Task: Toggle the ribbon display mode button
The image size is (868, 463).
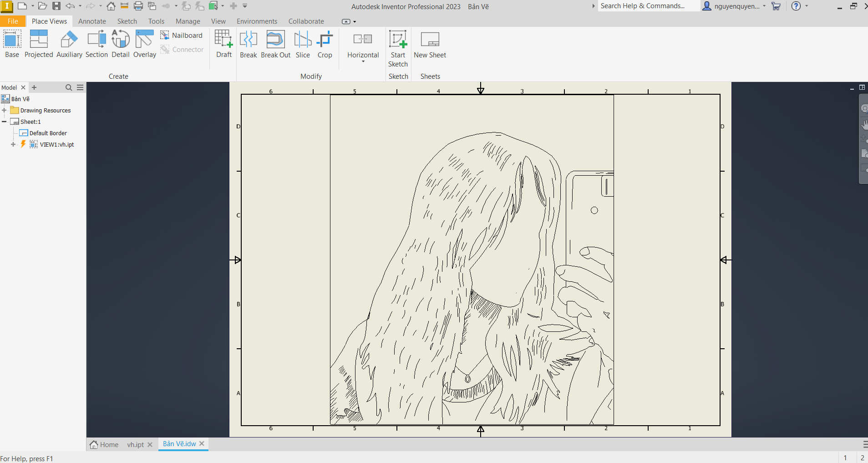Action: click(346, 21)
